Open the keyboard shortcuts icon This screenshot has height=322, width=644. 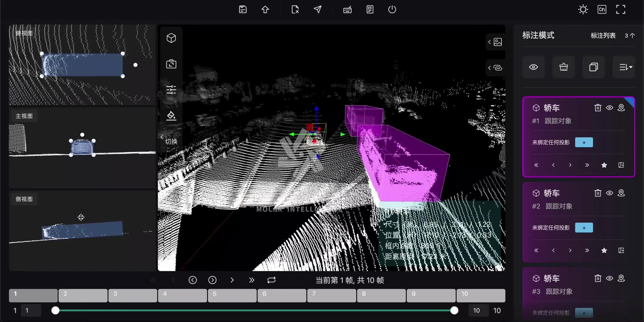click(347, 9)
